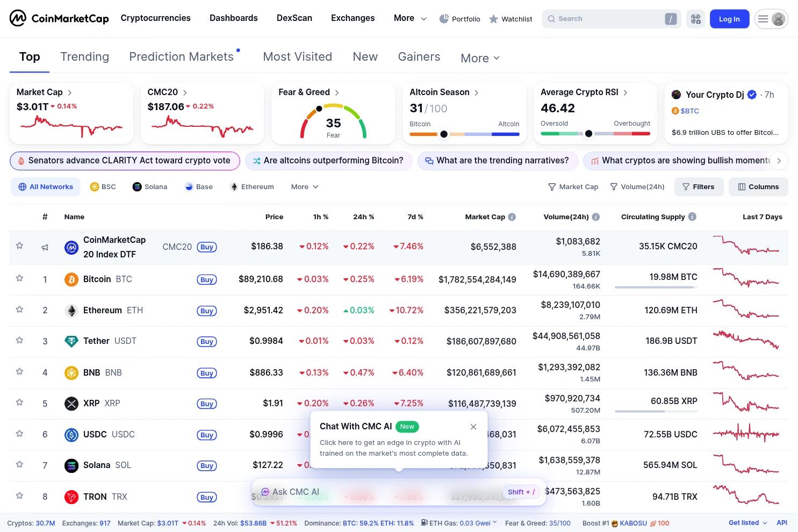Expand the More tab dropdown beside Gainers
Screen dimensions: 798x532
(480, 58)
